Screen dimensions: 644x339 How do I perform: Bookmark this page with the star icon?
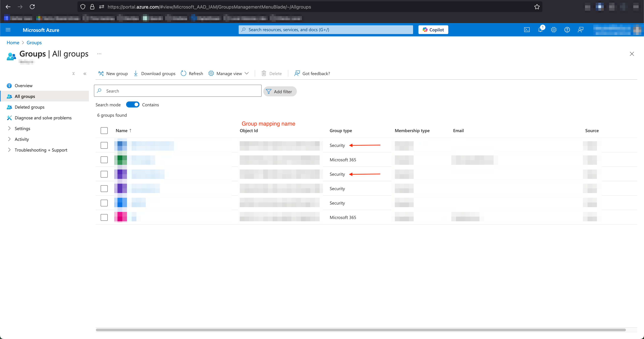point(537,7)
